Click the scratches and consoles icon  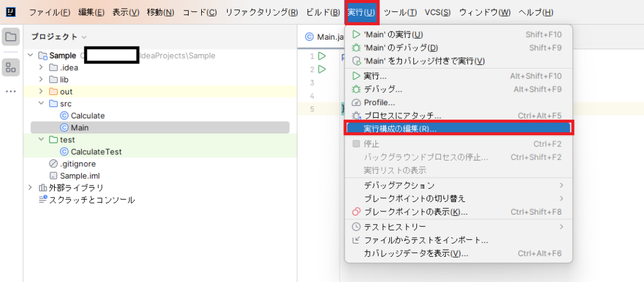coord(43,200)
